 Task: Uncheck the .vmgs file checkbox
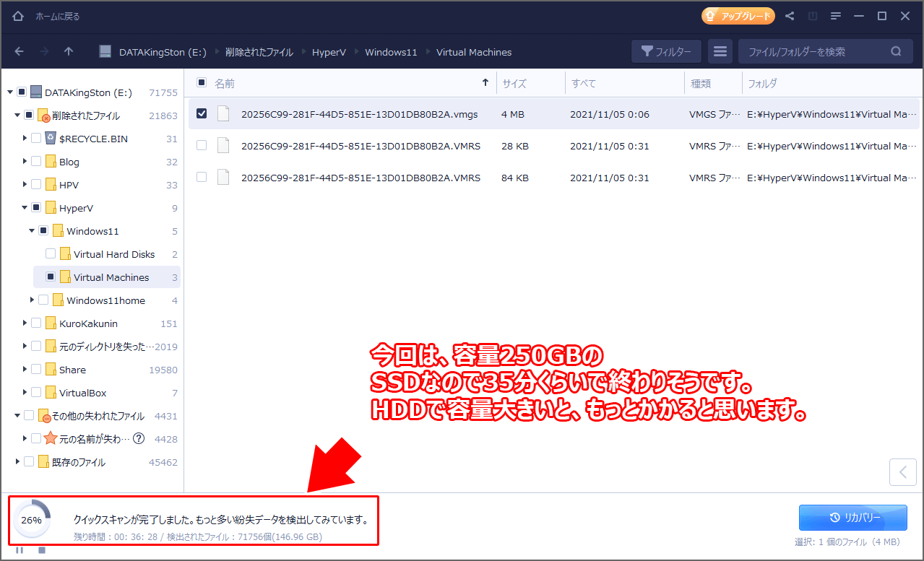[202, 113]
